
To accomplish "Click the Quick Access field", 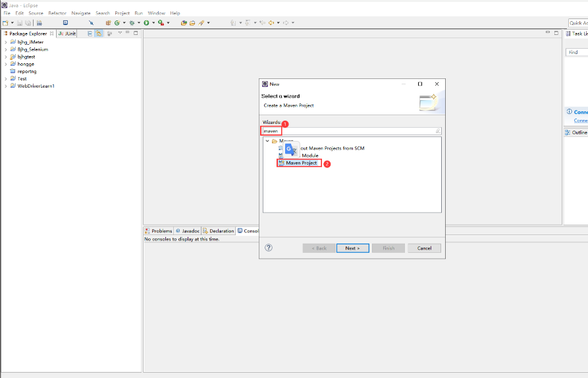I will coord(578,23).
